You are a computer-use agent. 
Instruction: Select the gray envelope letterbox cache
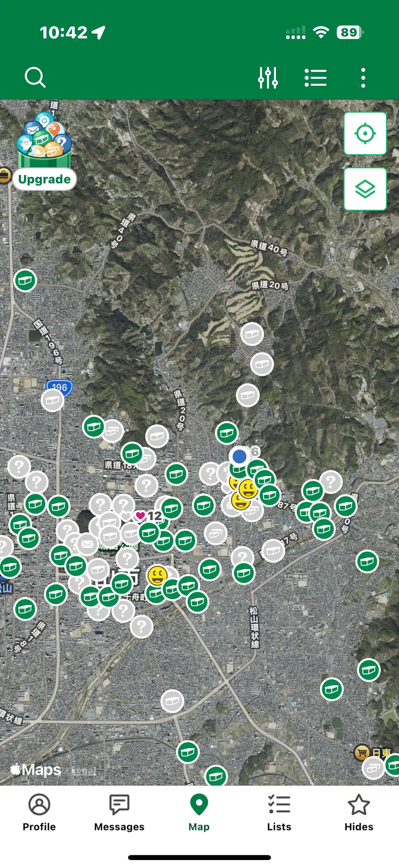[87, 544]
